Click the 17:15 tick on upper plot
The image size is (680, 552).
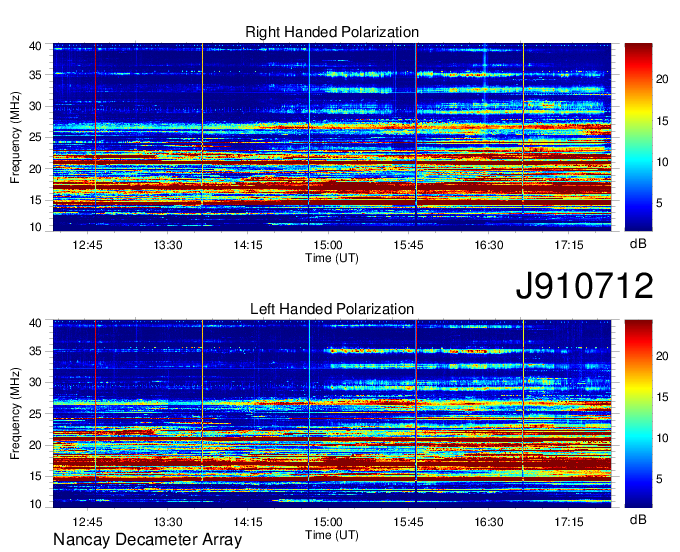[569, 245]
